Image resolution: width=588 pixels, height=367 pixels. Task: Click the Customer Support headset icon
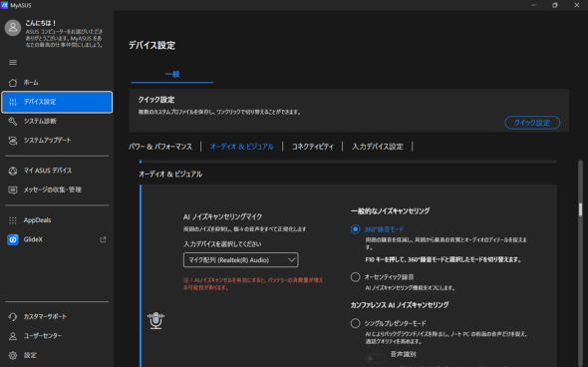(x=13, y=317)
